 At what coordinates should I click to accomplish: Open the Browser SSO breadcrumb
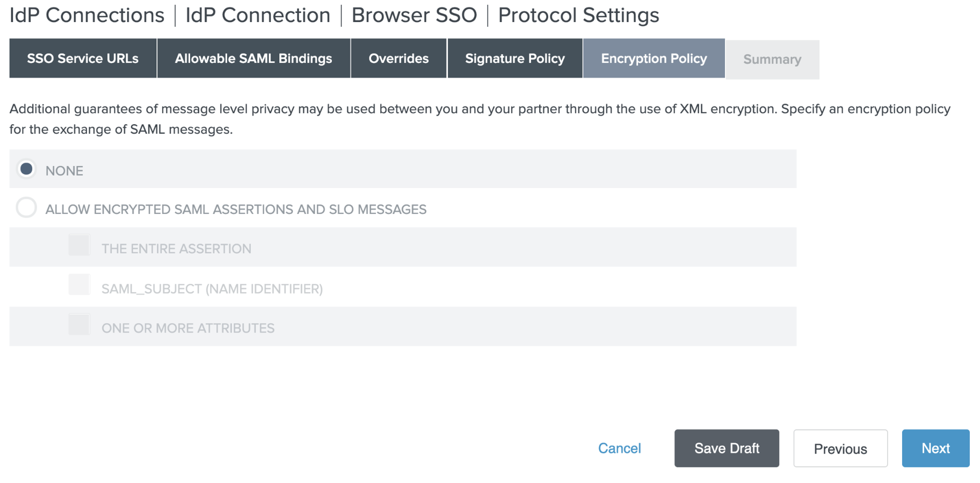coord(414,15)
